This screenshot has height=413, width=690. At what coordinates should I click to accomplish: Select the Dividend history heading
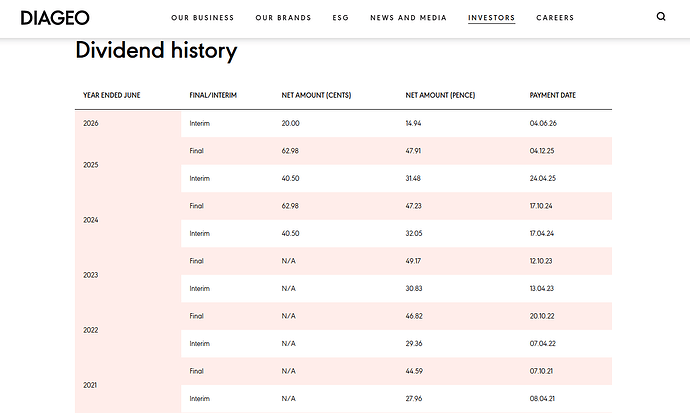[156, 50]
